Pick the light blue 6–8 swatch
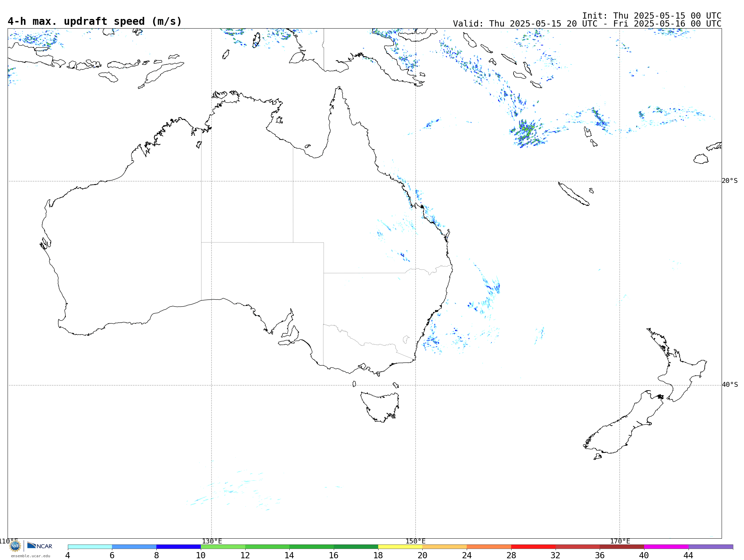The image size is (744, 560). (x=134, y=547)
